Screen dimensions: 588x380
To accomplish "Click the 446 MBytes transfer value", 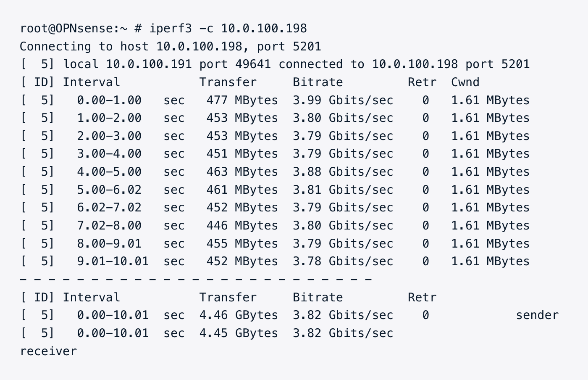I will coord(242,225).
